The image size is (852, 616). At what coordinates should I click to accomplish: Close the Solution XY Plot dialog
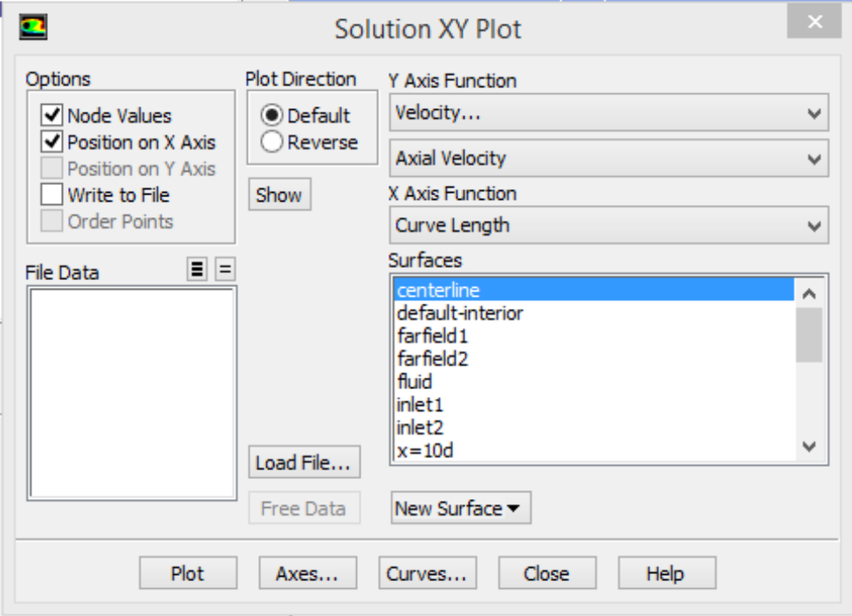click(814, 22)
